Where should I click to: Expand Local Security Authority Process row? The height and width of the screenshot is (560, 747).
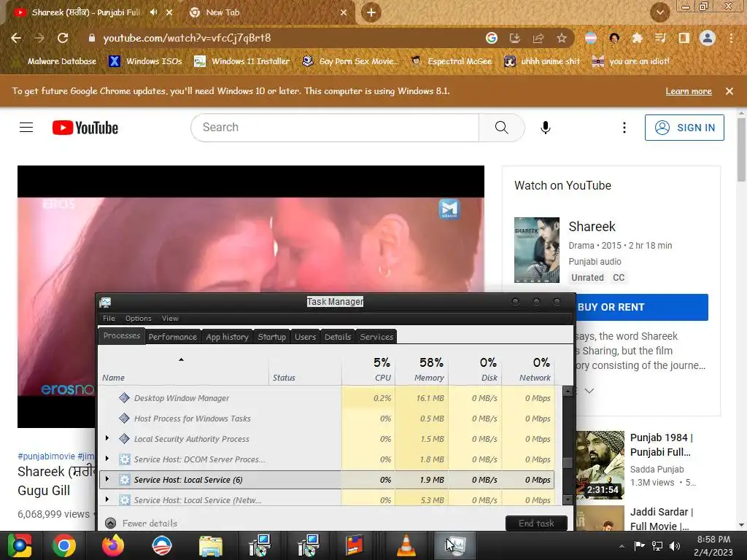click(107, 438)
